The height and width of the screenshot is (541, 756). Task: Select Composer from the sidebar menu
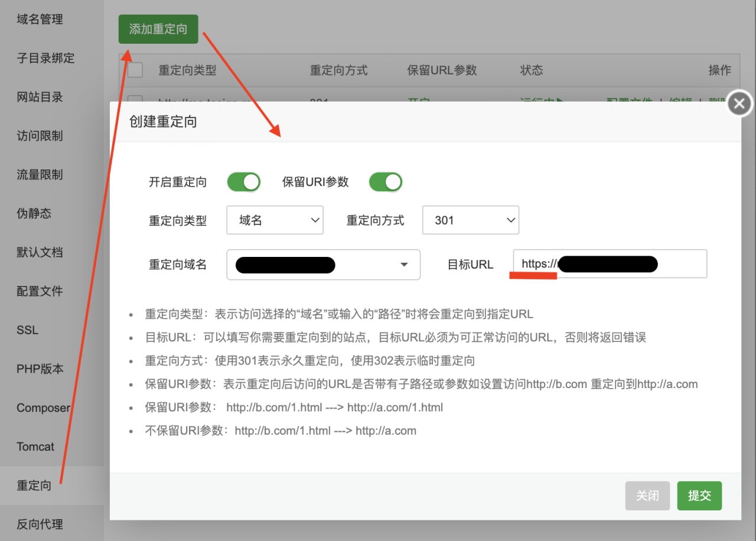pos(44,408)
